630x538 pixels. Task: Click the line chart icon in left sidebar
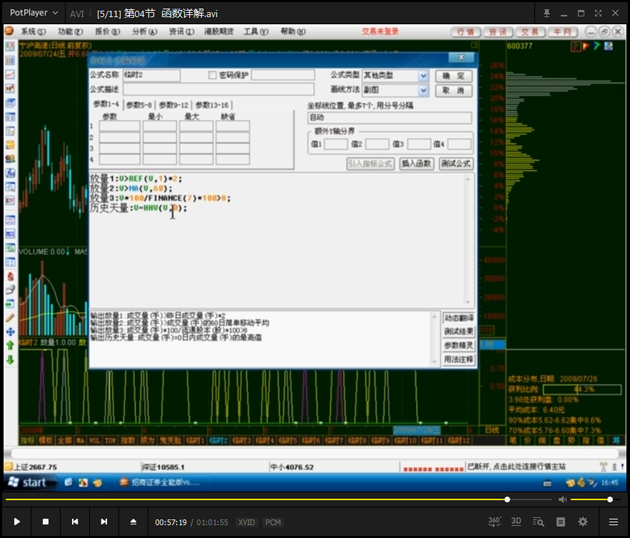pyautogui.click(x=10, y=75)
